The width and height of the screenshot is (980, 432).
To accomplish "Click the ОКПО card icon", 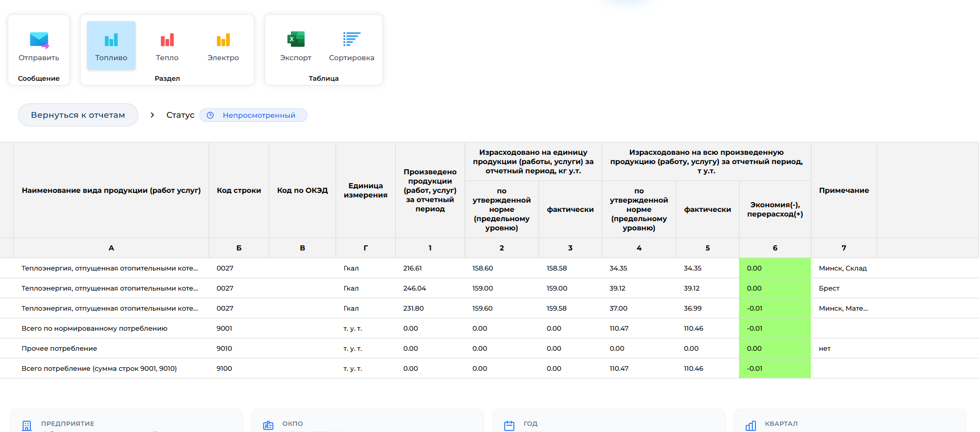I will point(268,426).
